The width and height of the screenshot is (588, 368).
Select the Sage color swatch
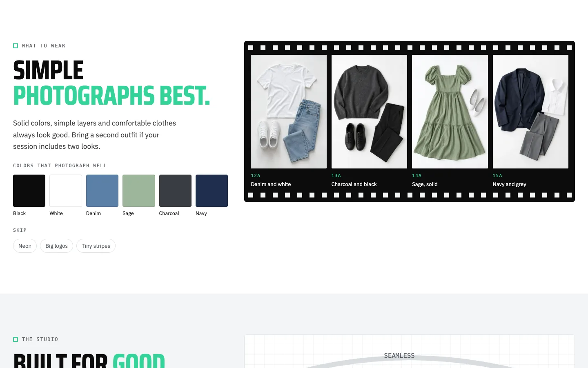pos(139,191)
